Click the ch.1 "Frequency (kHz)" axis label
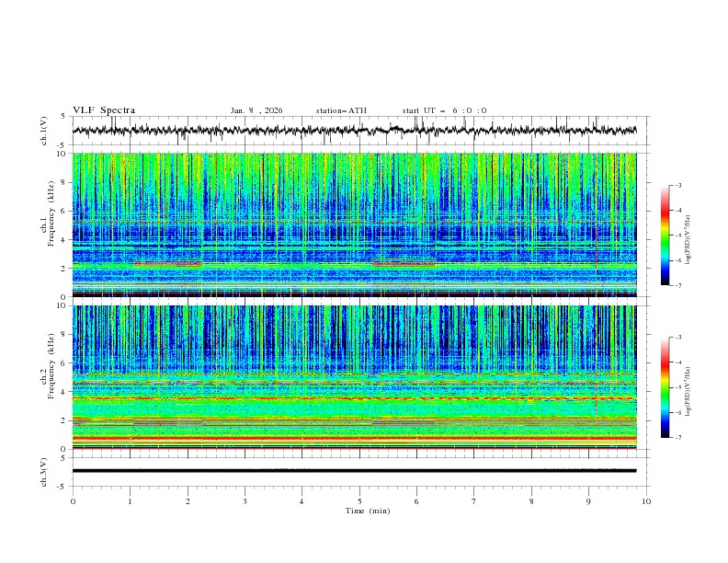This screenshot has height=563, width=728. (x=51, y=213)
